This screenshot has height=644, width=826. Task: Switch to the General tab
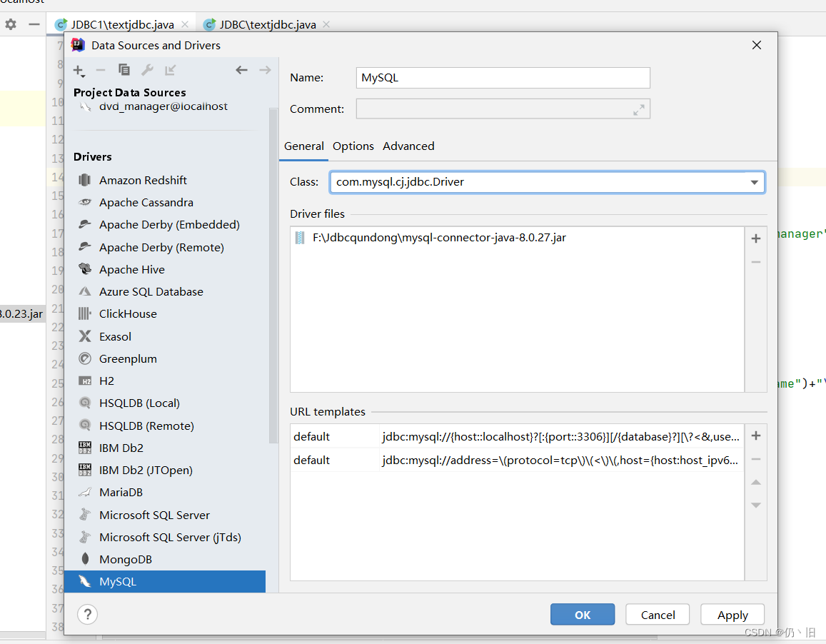coord(304,146)
